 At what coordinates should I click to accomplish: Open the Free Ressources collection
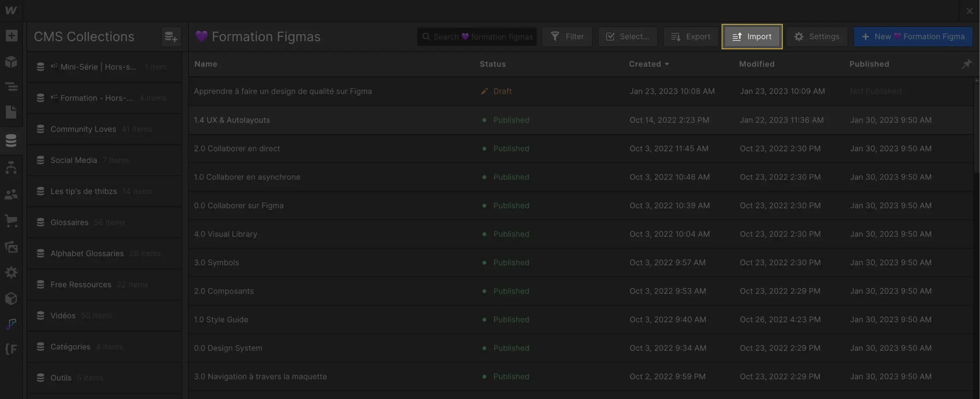coord(104,285)
